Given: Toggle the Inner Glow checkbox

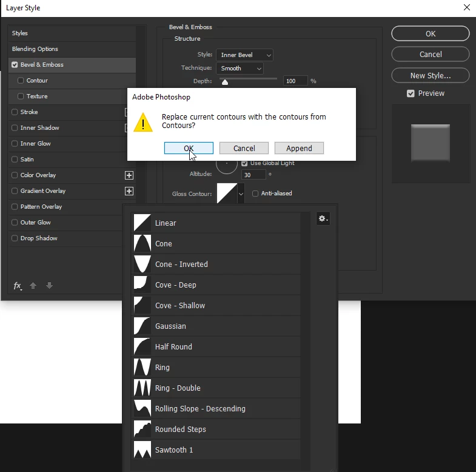Looking at the screenshot, I should [15, 144].
